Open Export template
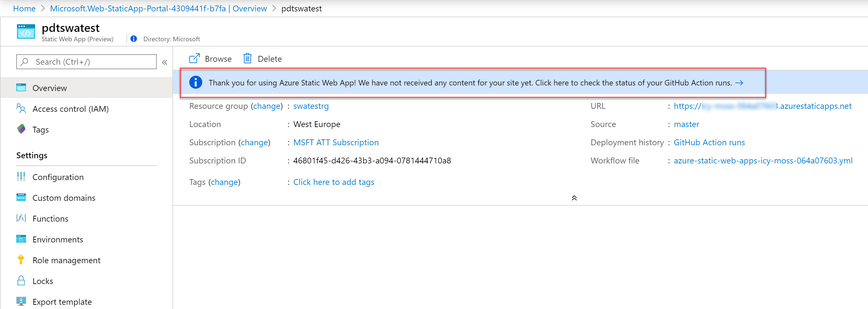The image size is (868, 309). point(62,301)
